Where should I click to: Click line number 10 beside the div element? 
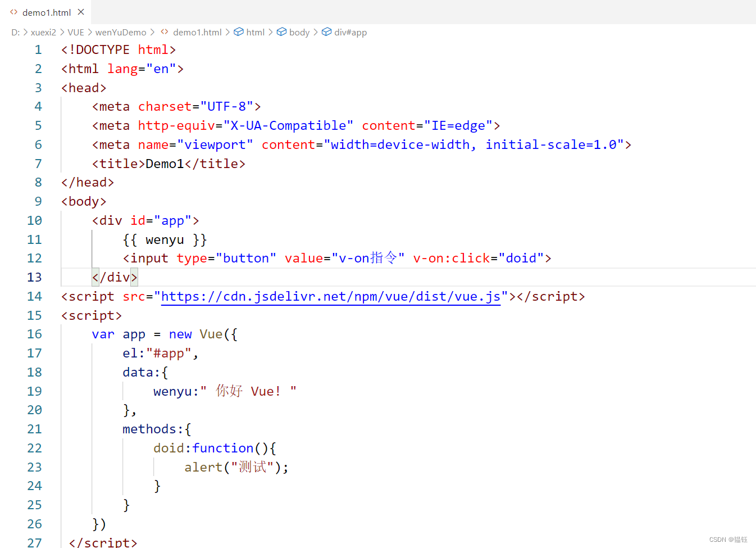click(34, 220)
